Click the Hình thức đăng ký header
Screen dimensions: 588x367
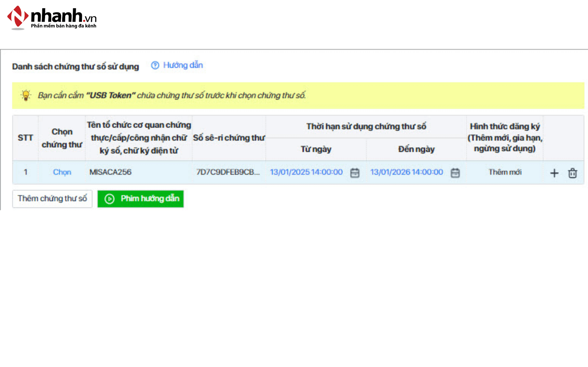click(505, 138)
